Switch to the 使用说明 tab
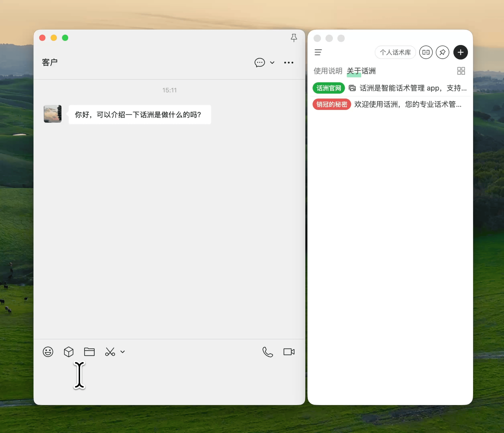Screen dimensions: 504x433 [328, 71]
